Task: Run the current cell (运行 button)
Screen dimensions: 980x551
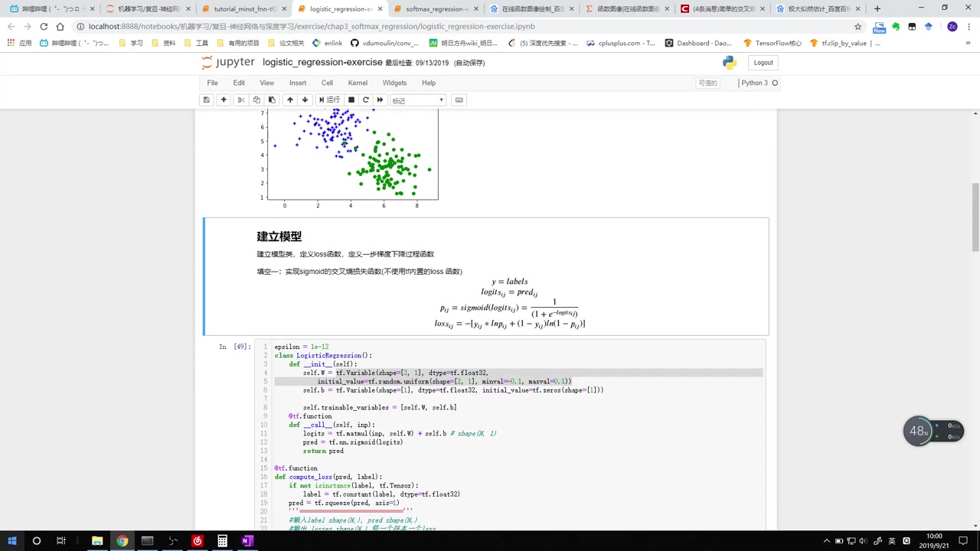Action: (x=329, y=100)
